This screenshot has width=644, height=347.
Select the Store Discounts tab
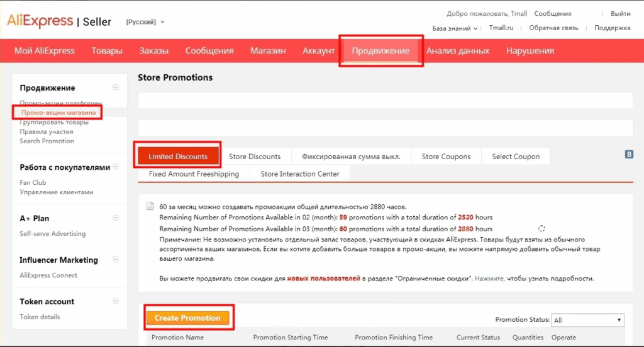(x=255, y=157)
